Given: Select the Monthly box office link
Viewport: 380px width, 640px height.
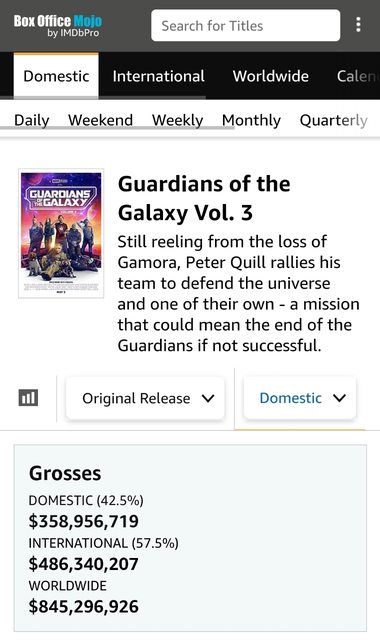Looking at the screenshot, I should [x=251, y=120].
